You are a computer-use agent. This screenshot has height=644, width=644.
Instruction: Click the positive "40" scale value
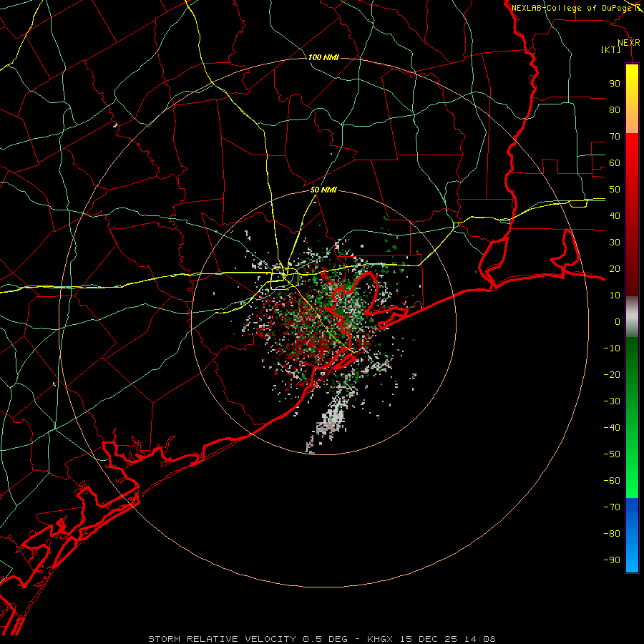click(x=615, y=215)
